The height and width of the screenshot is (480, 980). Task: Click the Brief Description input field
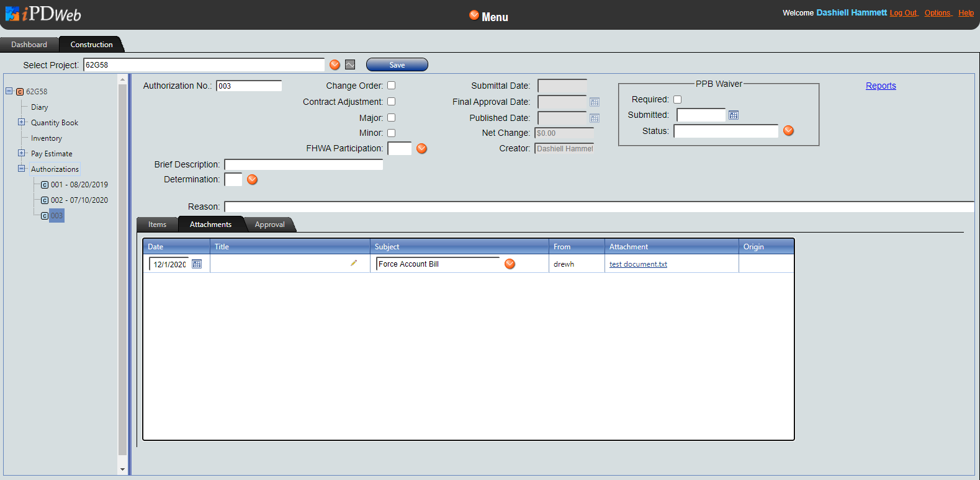pos(303,164)
